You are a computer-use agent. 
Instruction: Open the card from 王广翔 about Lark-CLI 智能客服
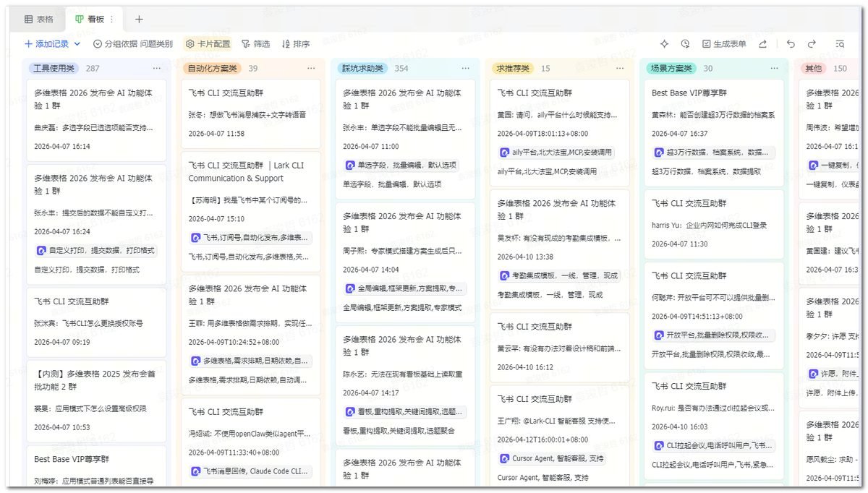(560, 437)
